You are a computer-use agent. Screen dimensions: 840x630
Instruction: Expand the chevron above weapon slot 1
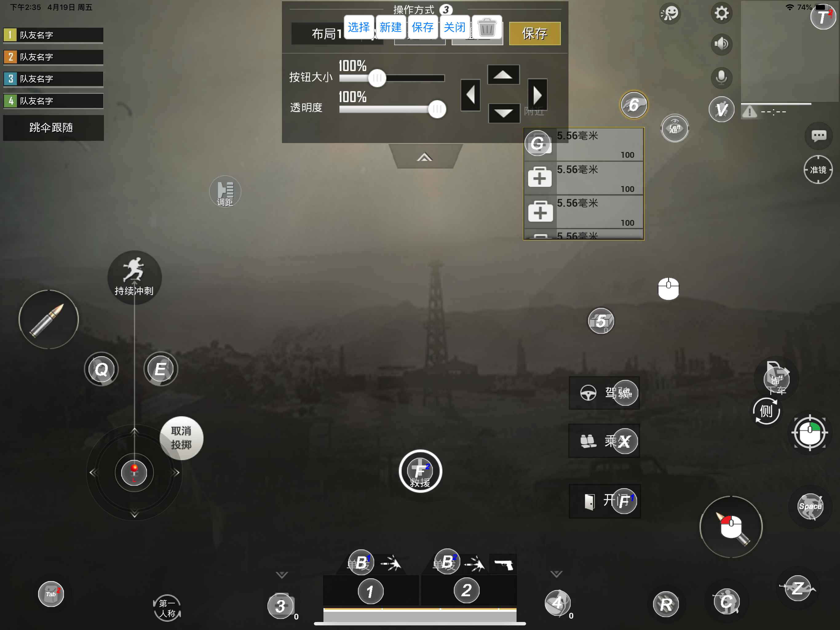tap(282, 575)
